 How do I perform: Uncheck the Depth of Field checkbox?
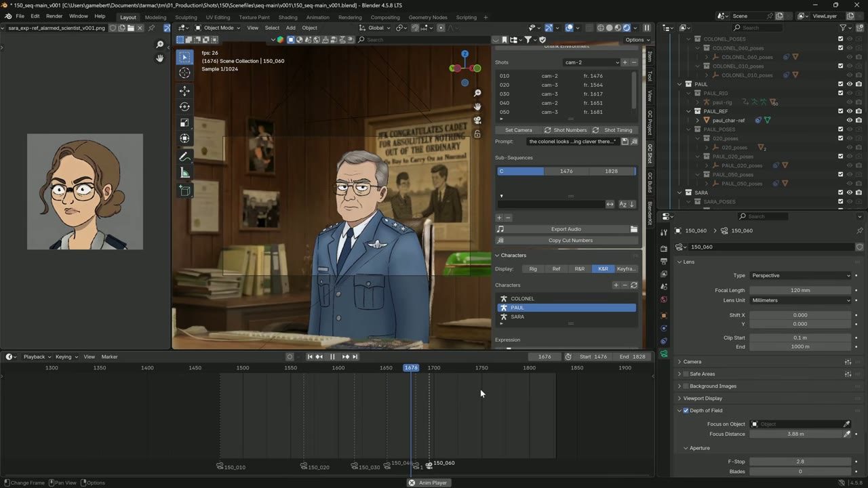686,411
